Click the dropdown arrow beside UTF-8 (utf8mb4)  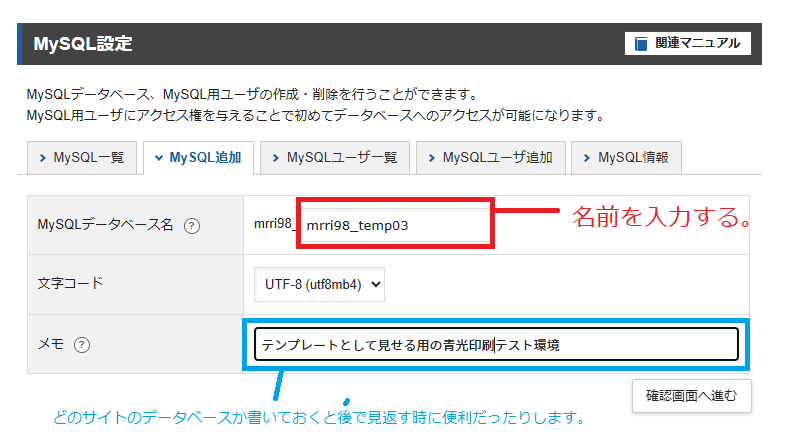pos(375,284)
